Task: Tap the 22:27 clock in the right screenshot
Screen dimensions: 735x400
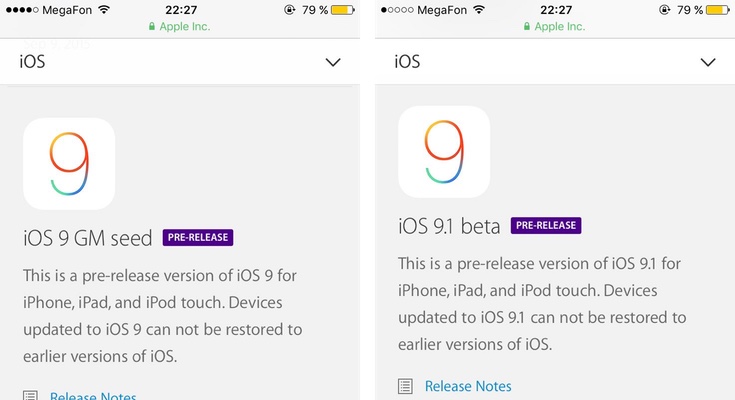Action: 554,10
